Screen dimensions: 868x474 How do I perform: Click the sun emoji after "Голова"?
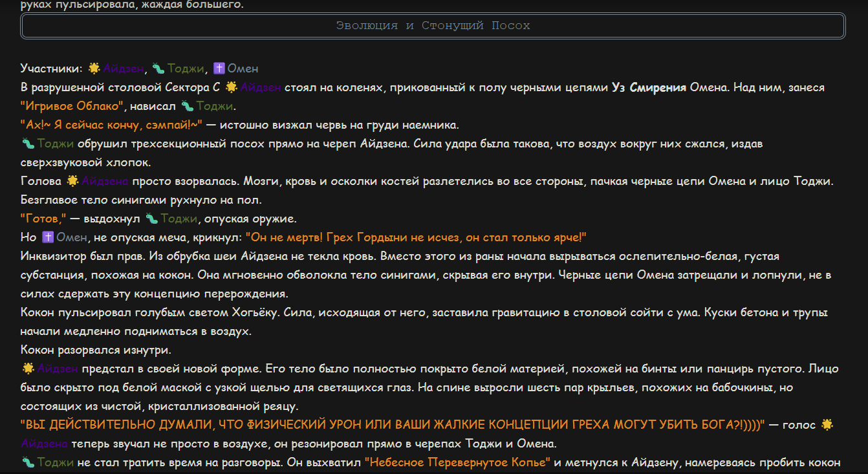point(72,180)
